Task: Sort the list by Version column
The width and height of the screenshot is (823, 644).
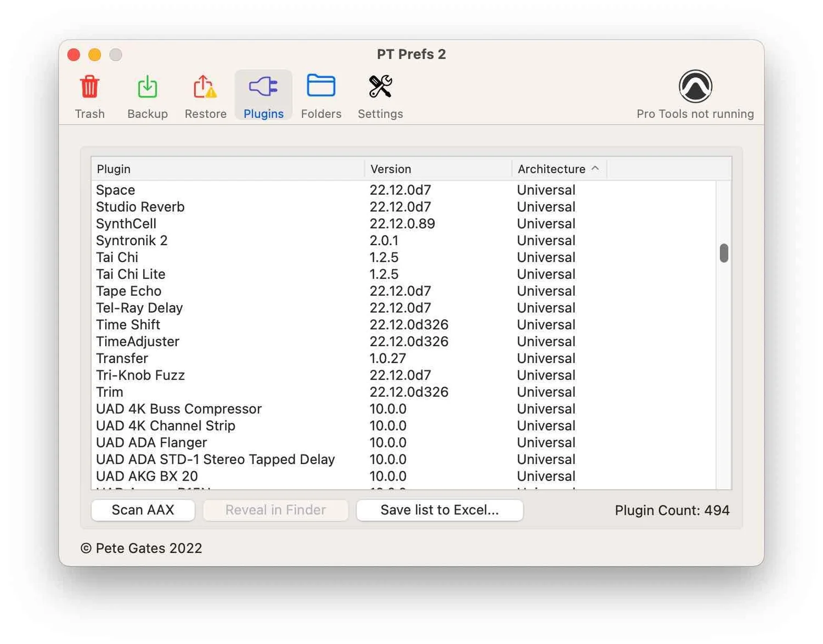Action: tap(391, 169)
